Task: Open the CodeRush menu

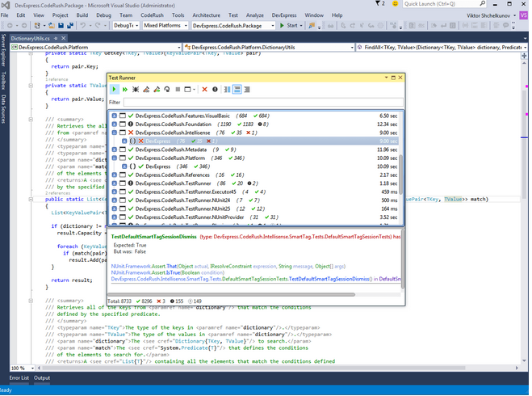Action: (x=152, y=15)
